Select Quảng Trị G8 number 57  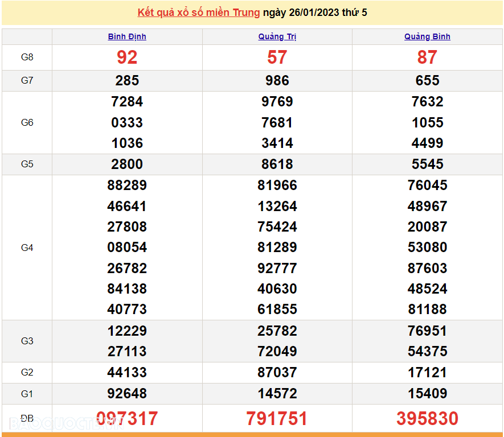(x=277, y=57)
